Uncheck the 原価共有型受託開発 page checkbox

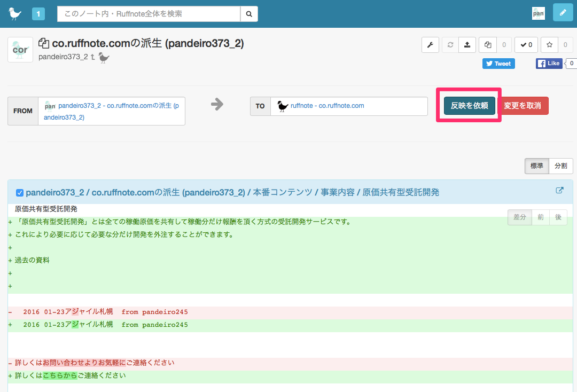[x=20, y=192]
